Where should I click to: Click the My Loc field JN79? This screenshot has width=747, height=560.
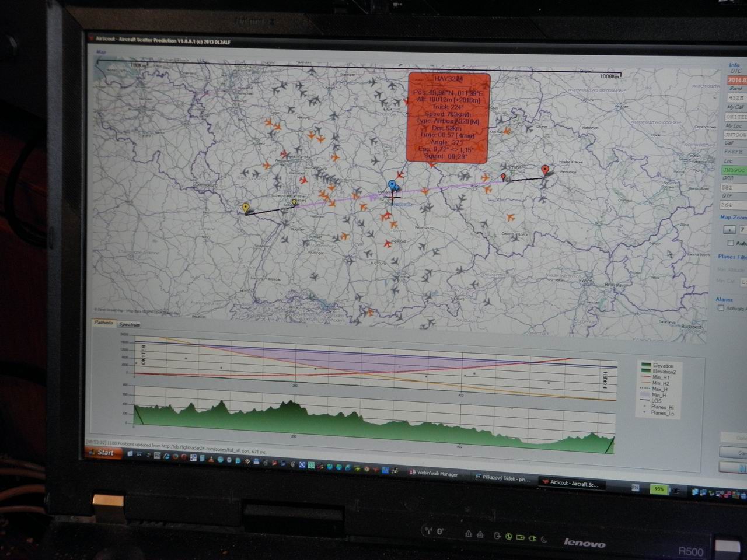click(736, 135)
